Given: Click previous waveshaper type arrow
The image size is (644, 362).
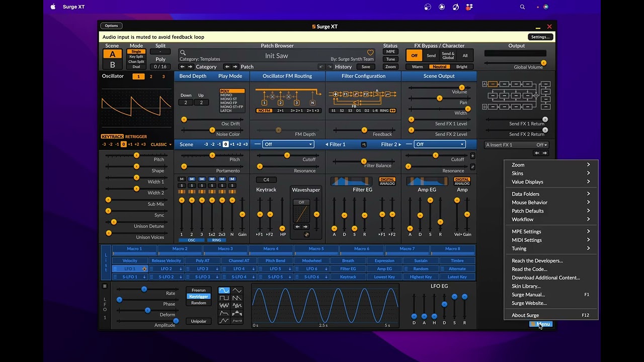Looking at the screenshot, I should [x=297, y=227].
